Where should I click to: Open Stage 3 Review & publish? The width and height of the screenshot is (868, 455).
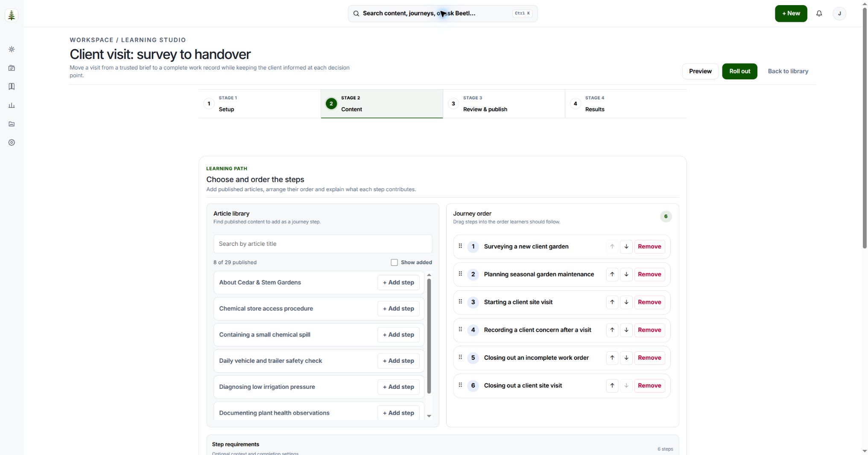point(504,104)
